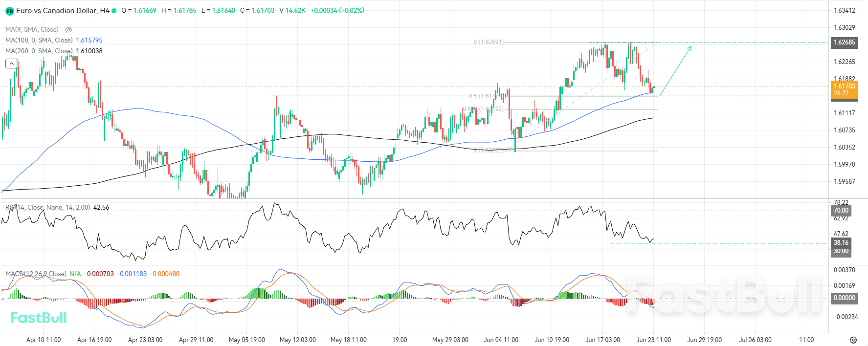Click the dark price label 1.62685
The width and height of the screenshot is (868, 346).
tap(845, 43)
